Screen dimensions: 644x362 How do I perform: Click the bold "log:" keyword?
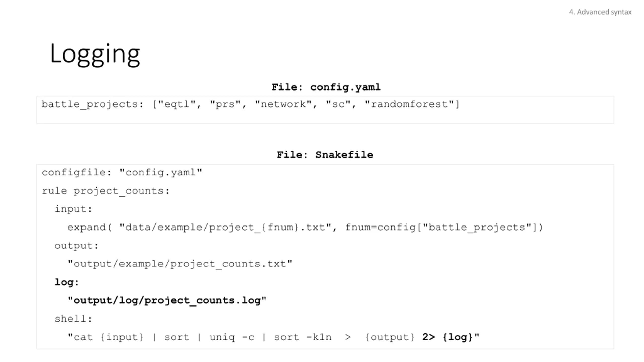pos(67,282)
